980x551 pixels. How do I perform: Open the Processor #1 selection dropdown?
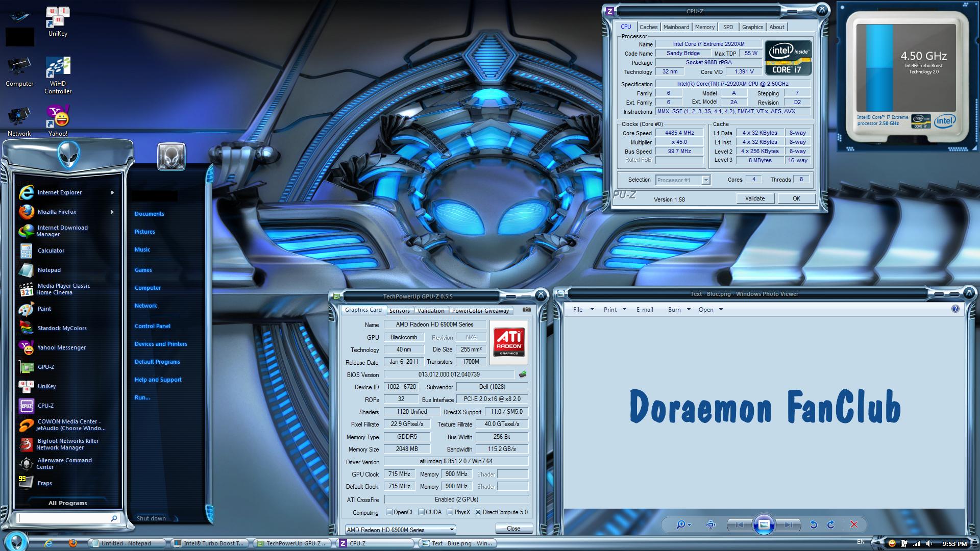(705, 180)
